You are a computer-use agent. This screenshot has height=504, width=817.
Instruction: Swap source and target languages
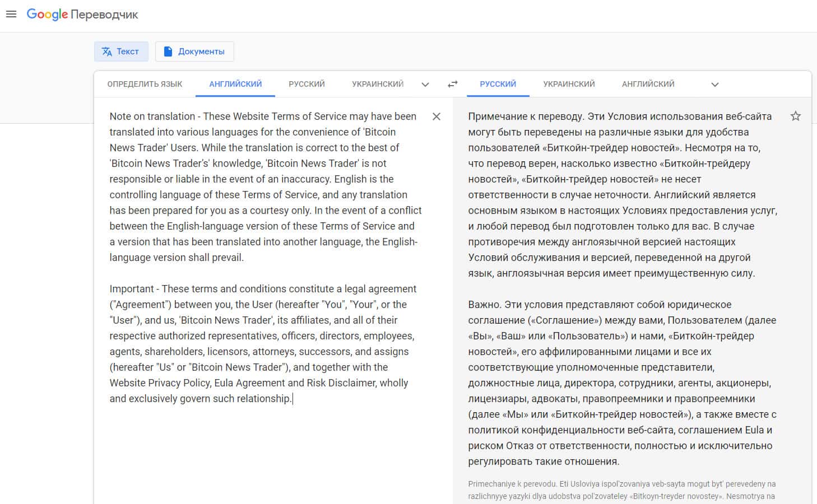coord(453,84)
